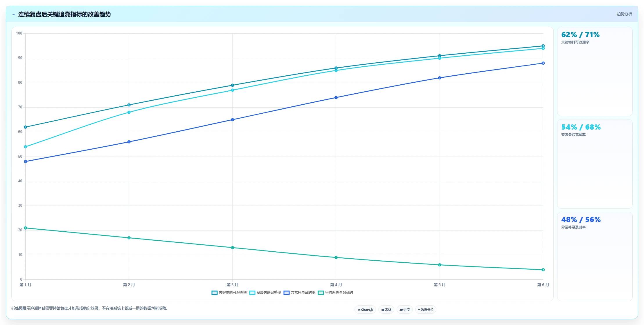The height and width of the screenshot is (325, 644).
Task: Click the 异常补录及时率 legend color box
Action: (x=287, y=293)
